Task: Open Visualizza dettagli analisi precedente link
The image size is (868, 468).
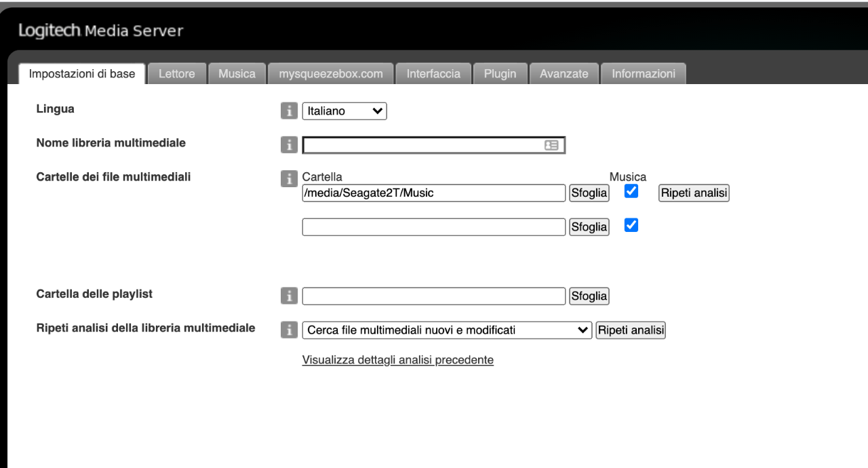Action: tap(398, 360)
